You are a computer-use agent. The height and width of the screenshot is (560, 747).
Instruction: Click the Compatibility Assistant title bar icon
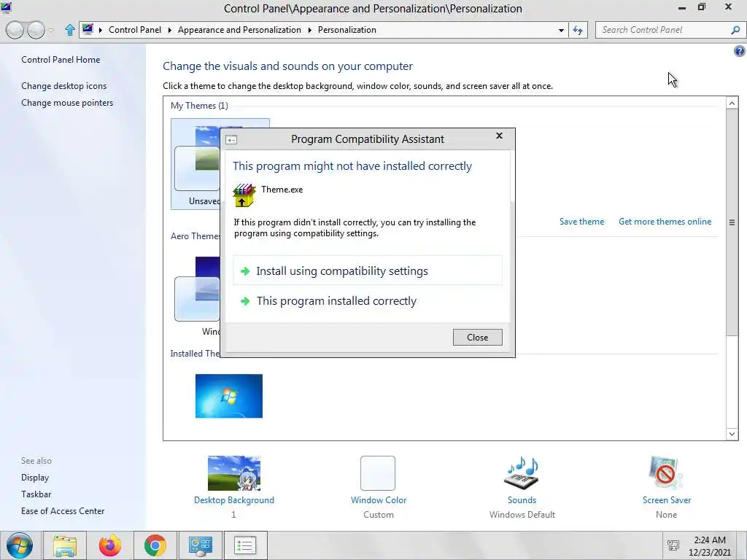click(231, 139)
